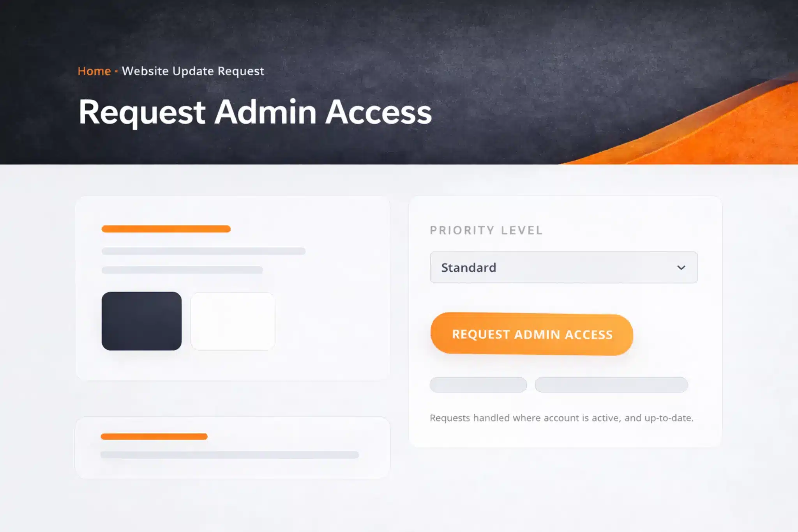Click the orange heading bar in bottom card
798x532 pixels.
[x=154, y=437]
